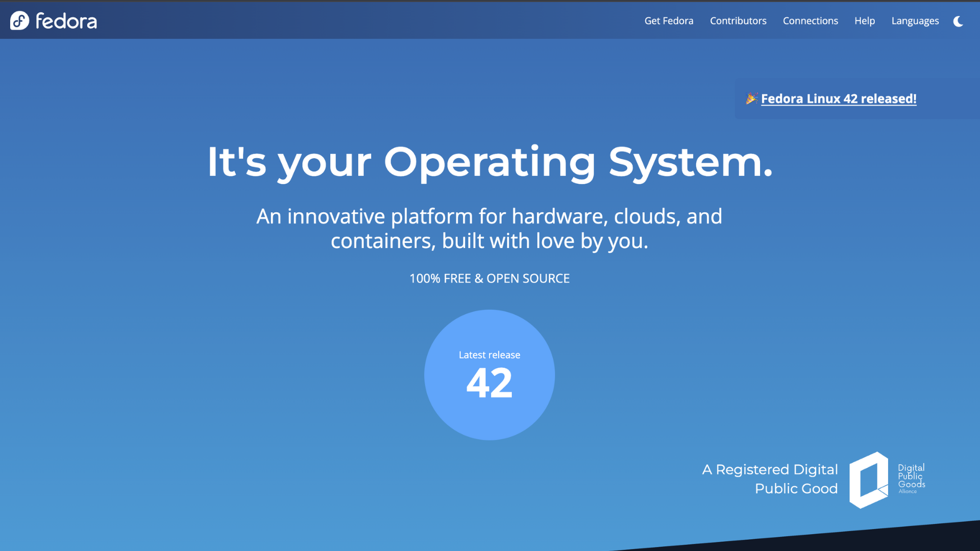This screenshot has height=551, width=980.
Task: Open the Help menu
Action: pos(865,21)
